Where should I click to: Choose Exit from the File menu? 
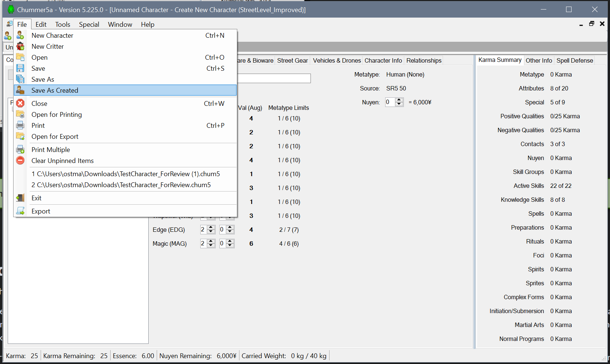(125, 198)
